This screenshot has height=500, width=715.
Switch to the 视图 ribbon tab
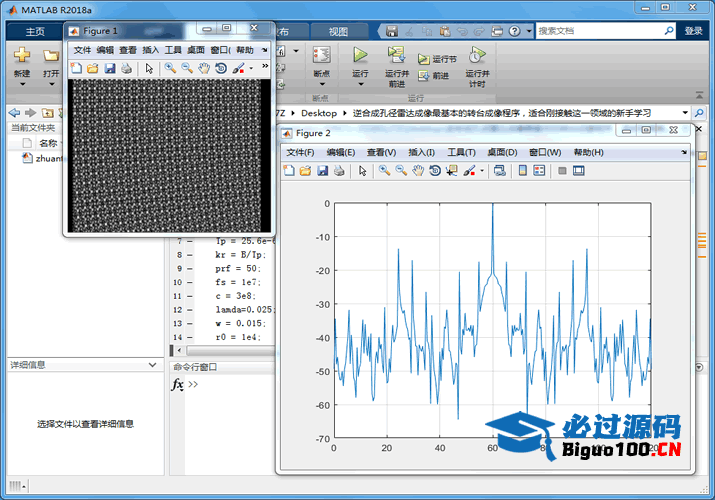click(x=339, y=31)
